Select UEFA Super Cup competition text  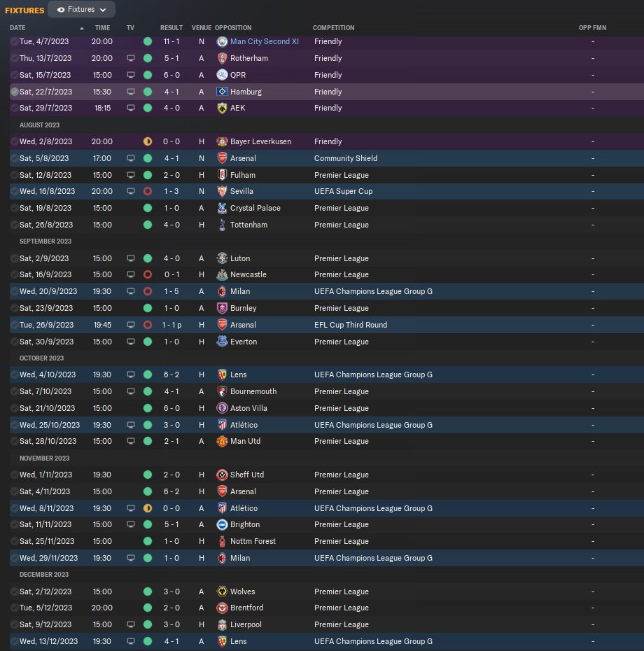click(x=344, y=191)
